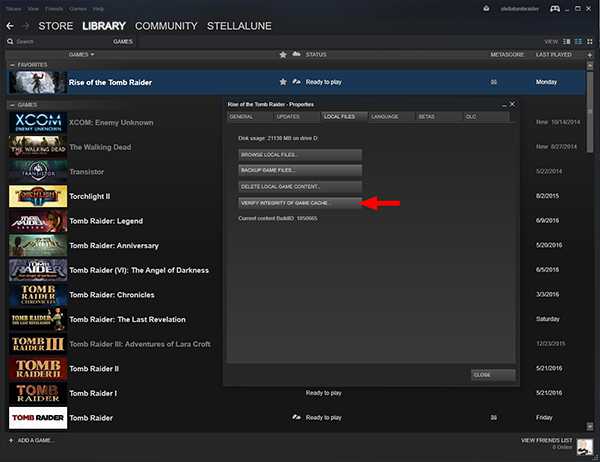Toggle favorite star for Rise of the Tomb Raider

(x=283, y=82)
